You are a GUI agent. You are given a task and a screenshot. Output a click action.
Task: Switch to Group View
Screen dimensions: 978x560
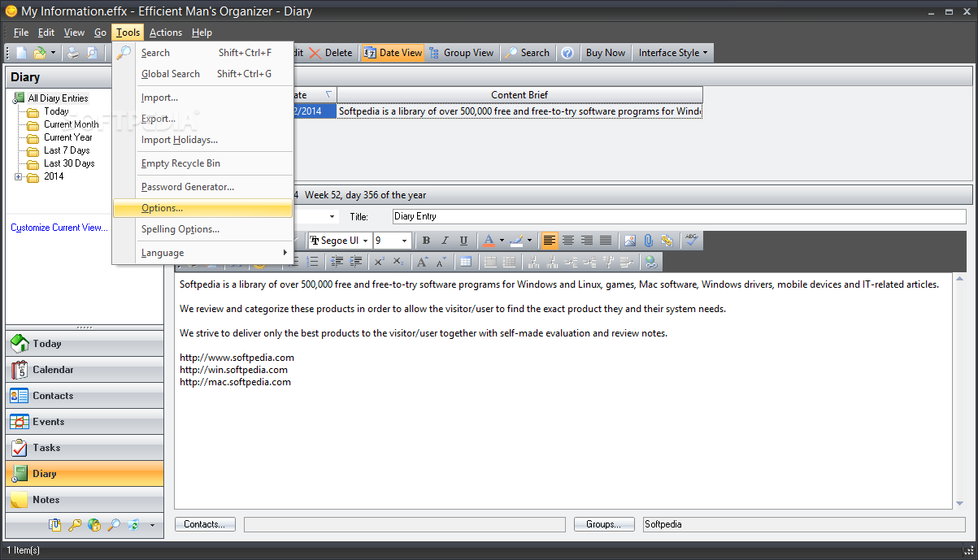[461, 53]
